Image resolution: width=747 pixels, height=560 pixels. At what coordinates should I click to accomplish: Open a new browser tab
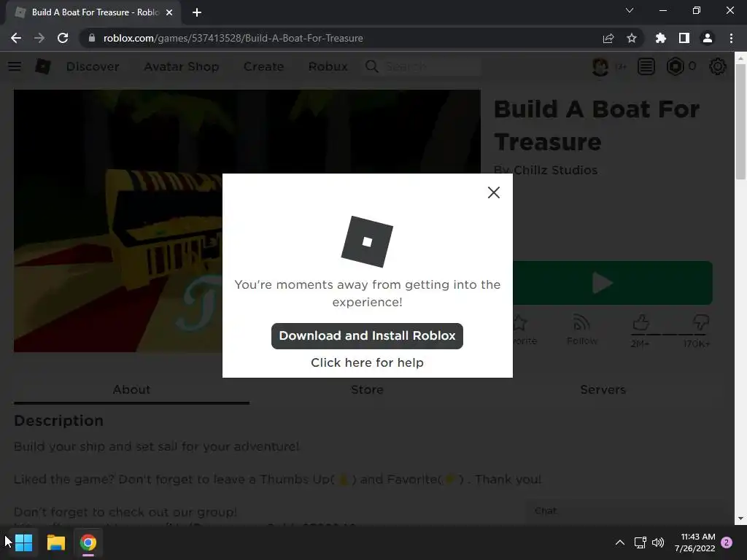[x=197, y=12]
